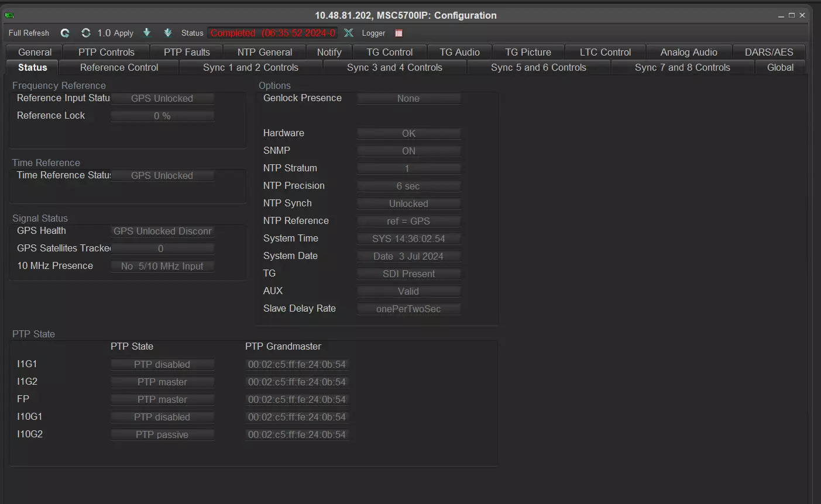Switch to the Global tab
Screen dimensions: 821x504
click(780, 67)
